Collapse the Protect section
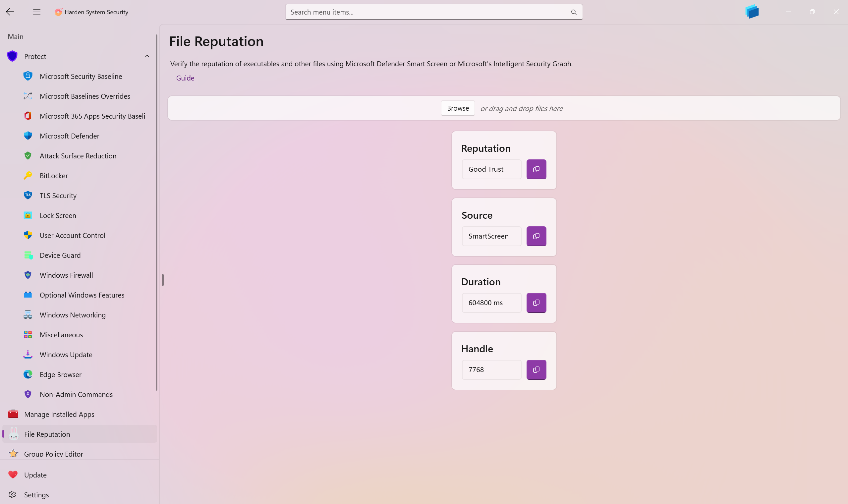 pyautogui.click(x=147, y=56)
